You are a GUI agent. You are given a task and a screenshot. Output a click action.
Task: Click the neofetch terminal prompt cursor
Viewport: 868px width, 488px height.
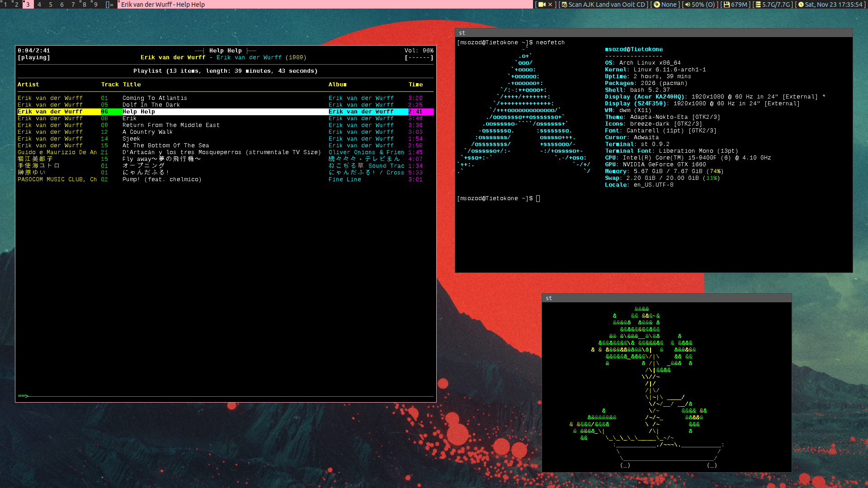(x=538, y=198)
